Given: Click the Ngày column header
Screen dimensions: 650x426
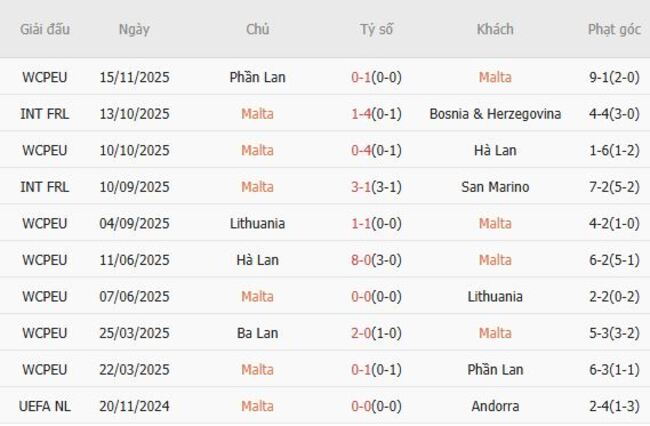Looking at the screenshot, I should tap(134, 29).
